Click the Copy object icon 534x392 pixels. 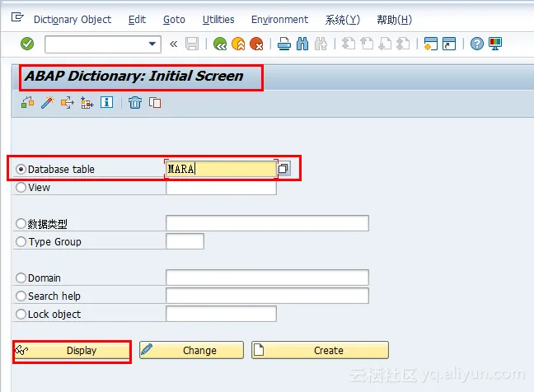155,102
